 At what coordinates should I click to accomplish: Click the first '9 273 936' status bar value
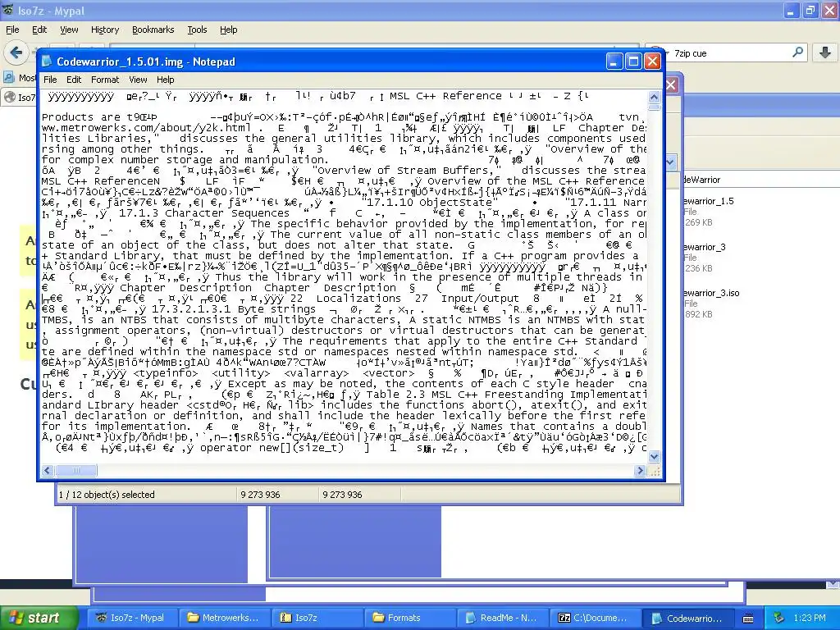tap(260, 495)
